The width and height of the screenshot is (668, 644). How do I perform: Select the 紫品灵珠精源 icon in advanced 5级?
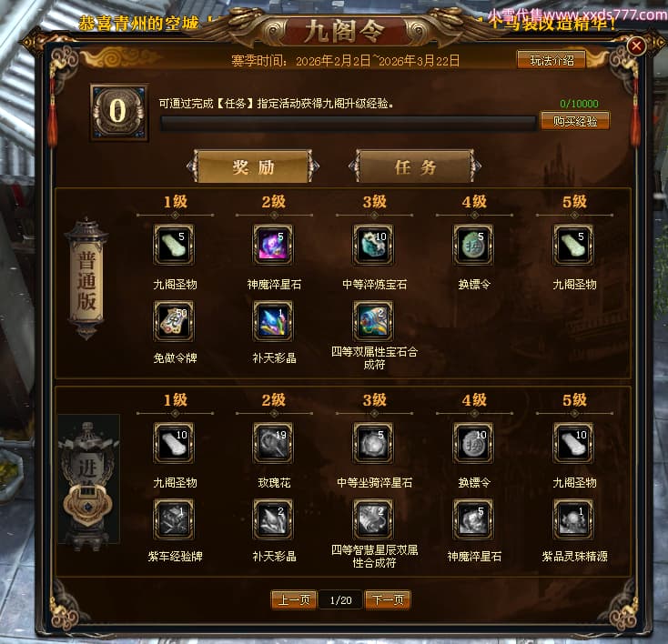pos(573,519)
